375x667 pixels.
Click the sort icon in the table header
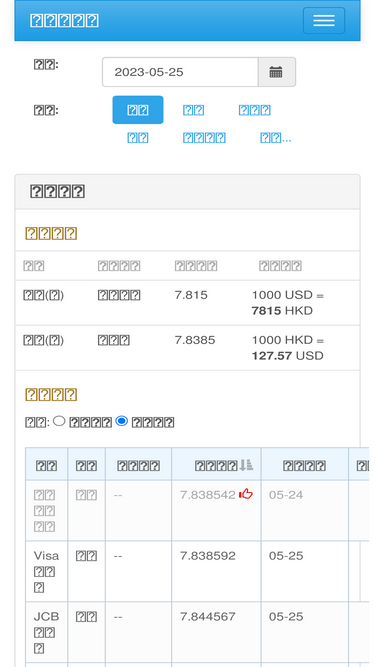pos(246,465)
